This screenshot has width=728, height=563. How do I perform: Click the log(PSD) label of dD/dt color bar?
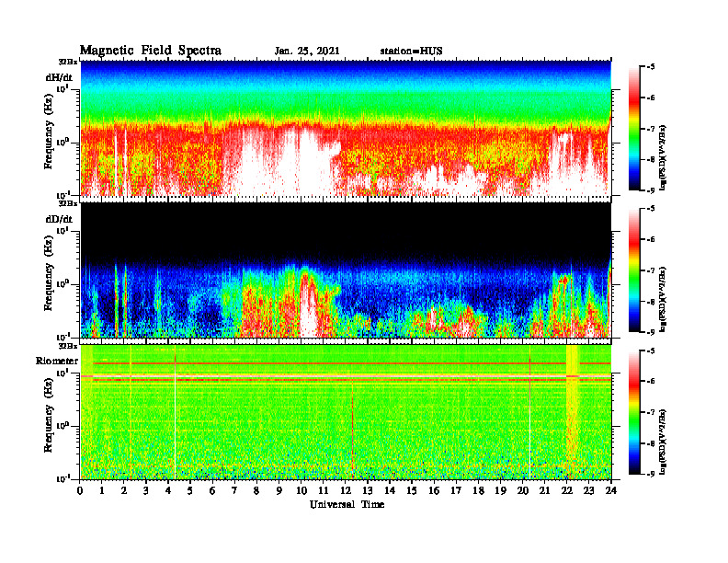[664, 299]
